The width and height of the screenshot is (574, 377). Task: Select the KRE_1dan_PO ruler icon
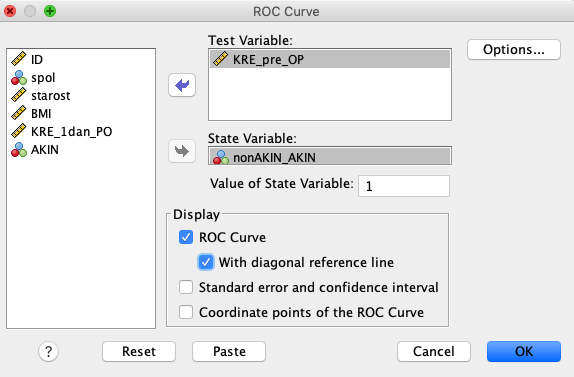click(x=19, y=131)
